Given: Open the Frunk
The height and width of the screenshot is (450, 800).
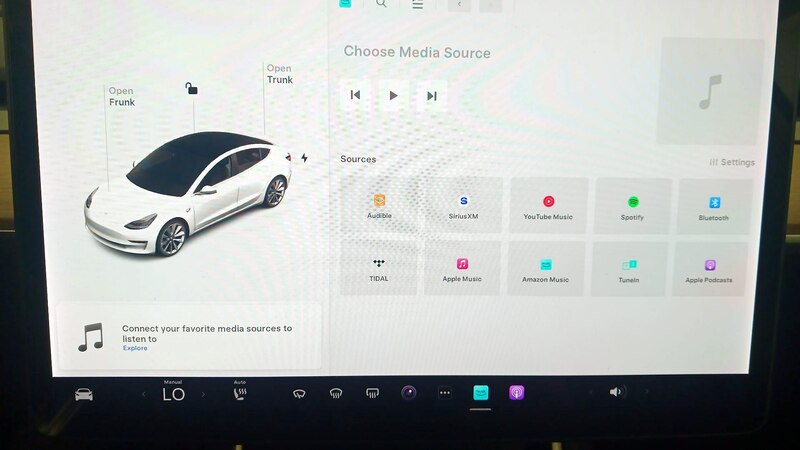Looking at the screenshot, I should click(x=121, y=96).
